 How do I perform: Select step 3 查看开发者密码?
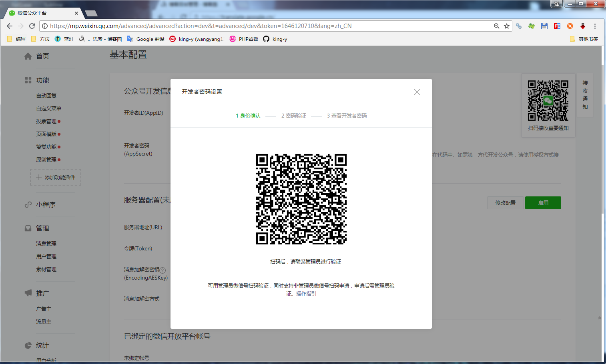click(347, 116)
